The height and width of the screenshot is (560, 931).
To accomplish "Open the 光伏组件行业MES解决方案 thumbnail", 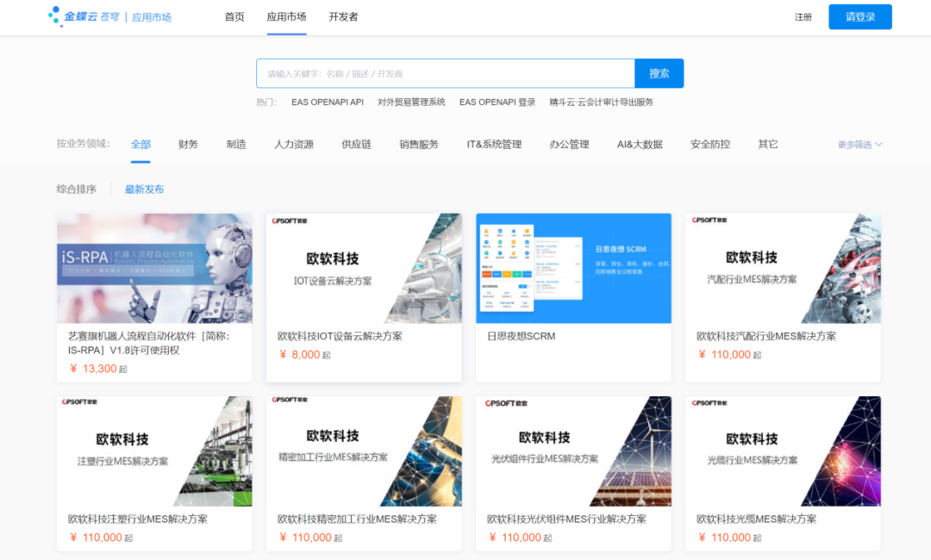I will point(573,451).
